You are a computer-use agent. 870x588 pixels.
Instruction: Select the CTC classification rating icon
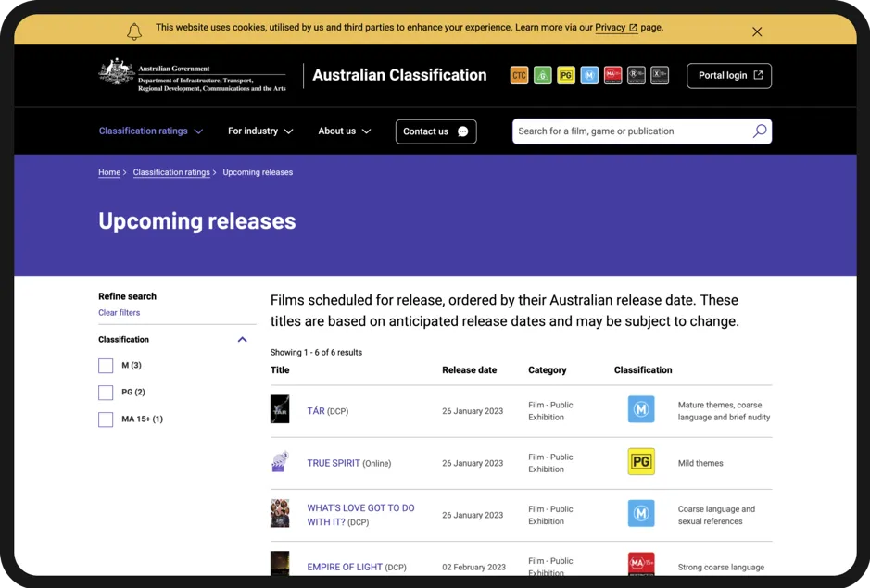[x=519, y=75]
